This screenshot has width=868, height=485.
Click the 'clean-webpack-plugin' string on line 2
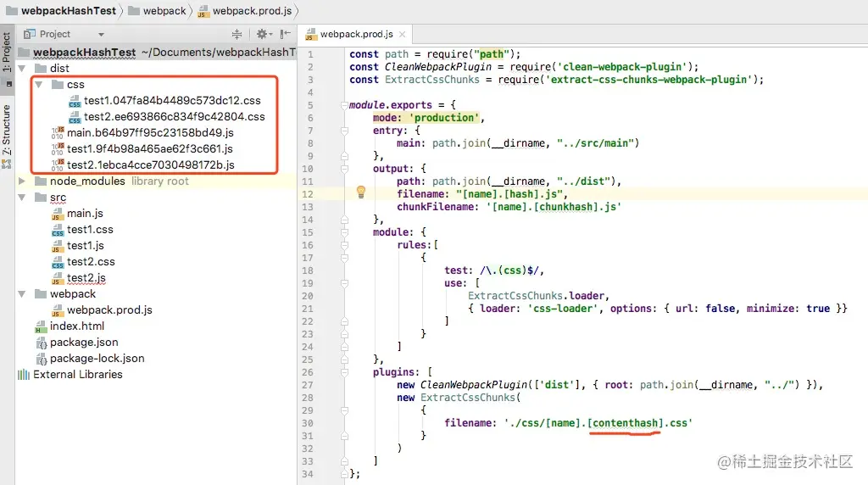(622, 66)
